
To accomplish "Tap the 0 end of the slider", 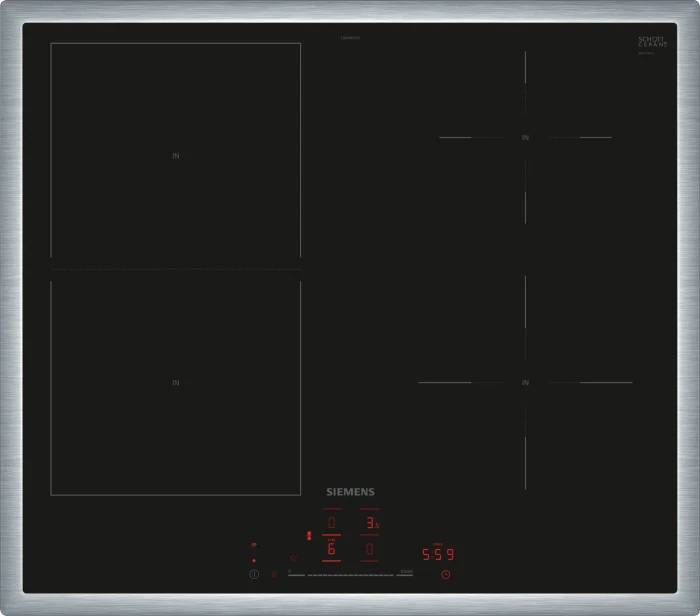I will click(x=295, y=573).
